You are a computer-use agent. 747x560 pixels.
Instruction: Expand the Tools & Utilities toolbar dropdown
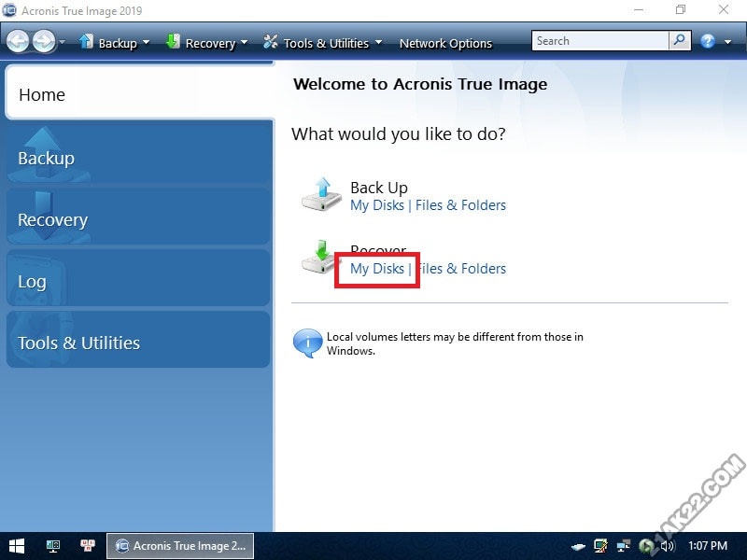click(x=379, y=42)
